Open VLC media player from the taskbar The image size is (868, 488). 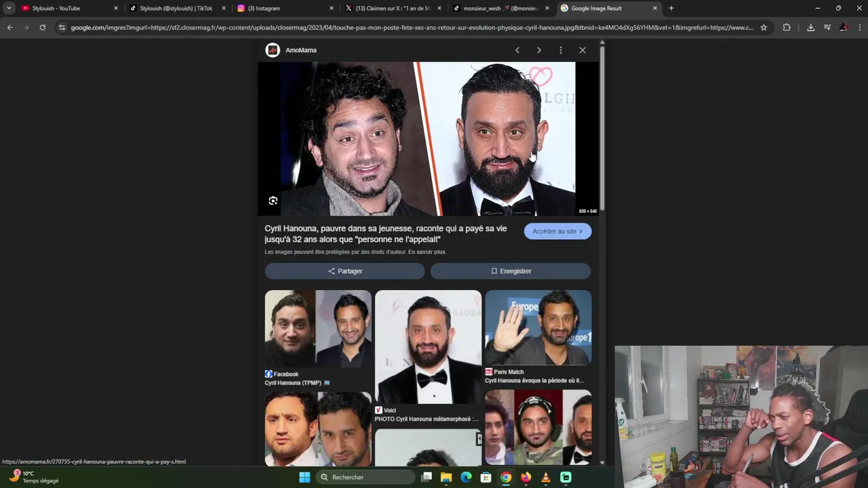click(x=546, y=477)
